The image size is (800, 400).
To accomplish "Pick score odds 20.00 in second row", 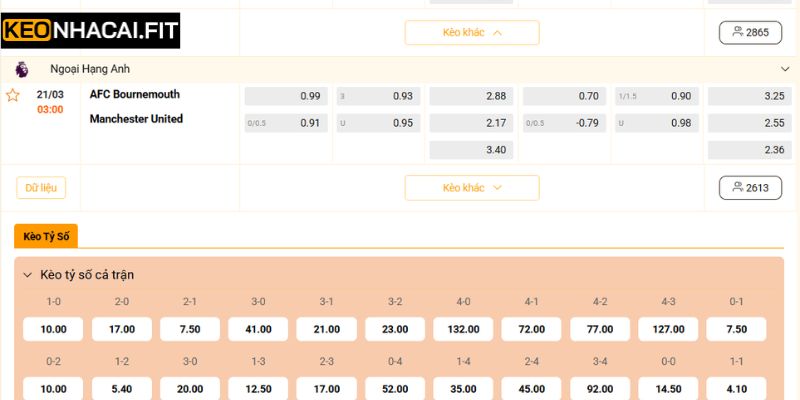I will (190, 389).
